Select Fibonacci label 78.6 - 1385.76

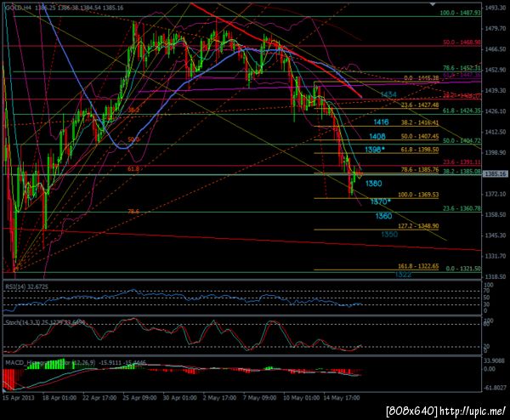tap(420, 169)
